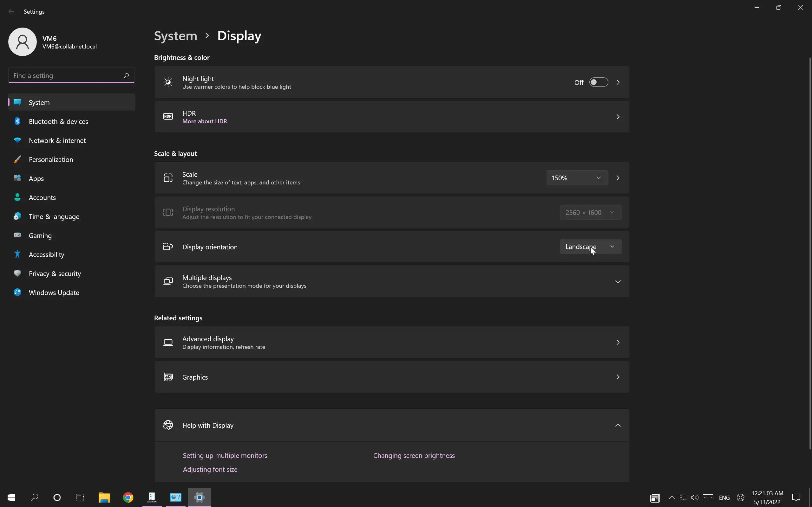
Task: Toggle the Night light switch
Action: click(x=598, y=82)
